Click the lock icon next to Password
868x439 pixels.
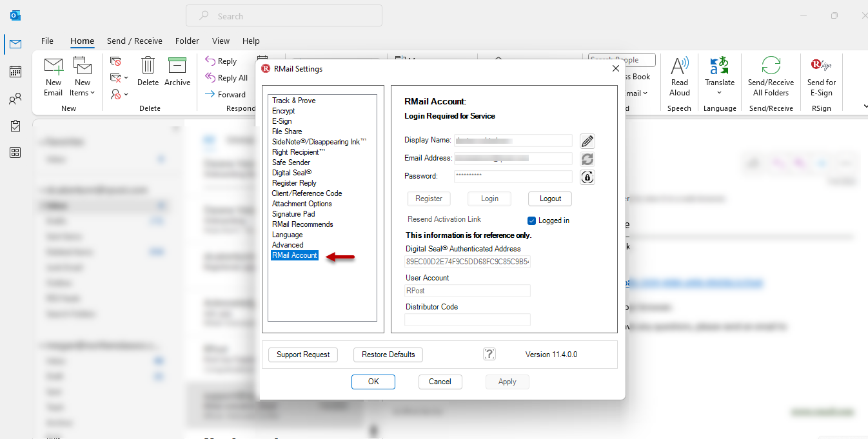[587, 177]
